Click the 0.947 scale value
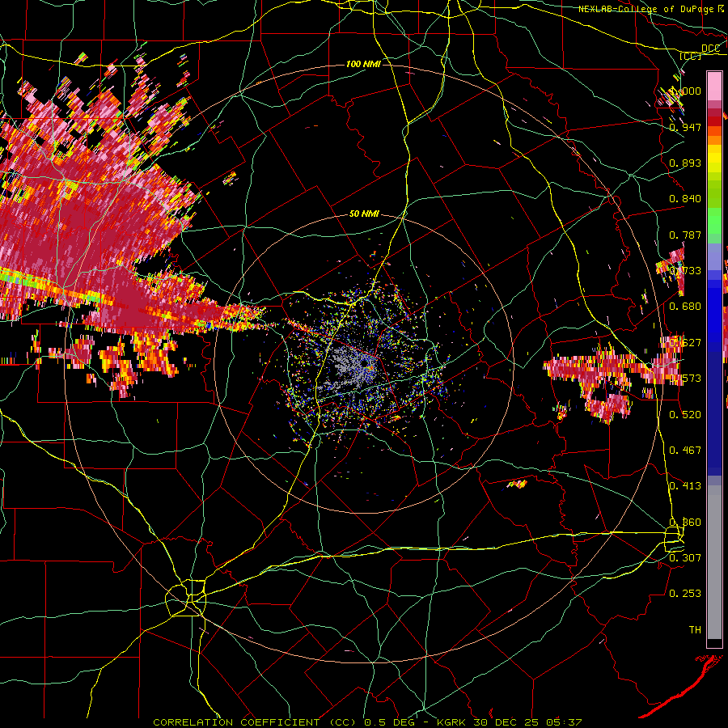The width and height of the screenshot is (728, 728). 685,127
